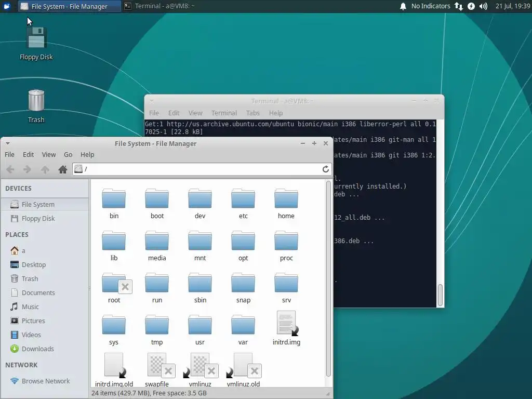Select the opt folder
Image resolution: width=532 pixels, height=399 pixels.
[x=243, y=246]
